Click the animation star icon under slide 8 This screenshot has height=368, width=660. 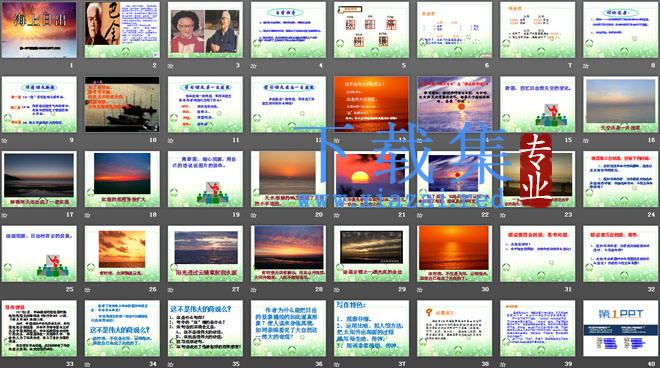click(x=586, y=66)
